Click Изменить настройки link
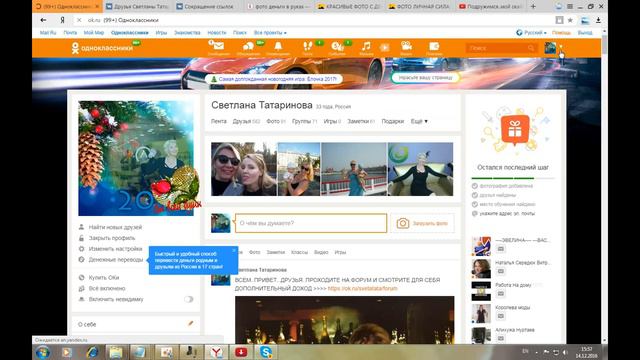 [115, 249]
